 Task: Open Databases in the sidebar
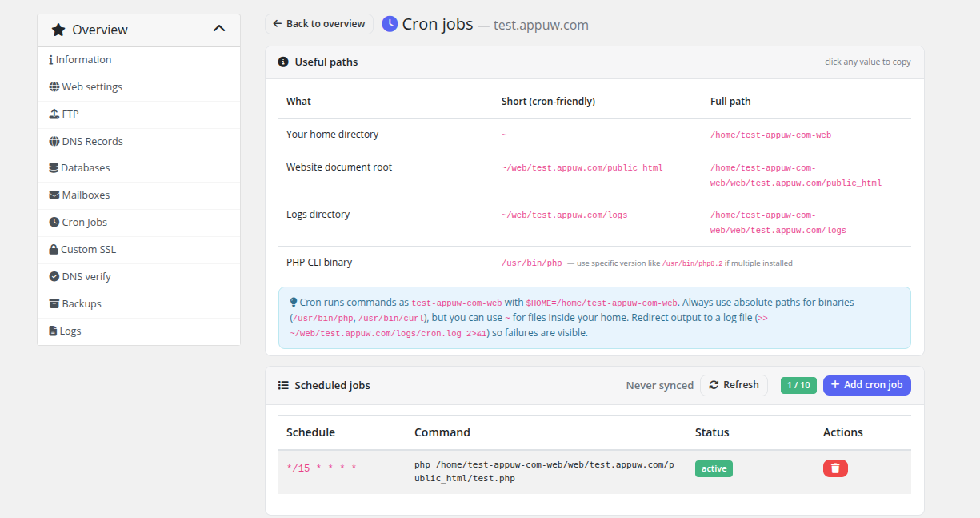[x=138, y=168]
